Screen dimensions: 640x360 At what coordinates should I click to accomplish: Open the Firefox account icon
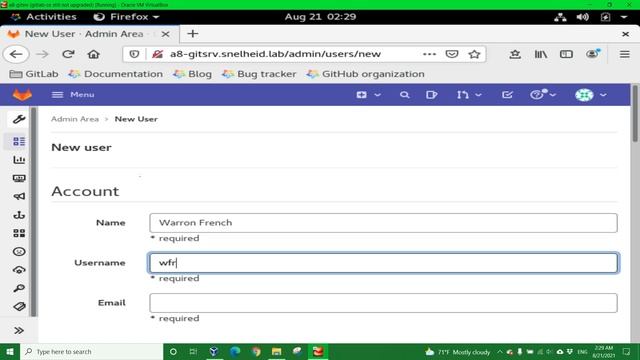pyautogui.click(x=592, y=54)
